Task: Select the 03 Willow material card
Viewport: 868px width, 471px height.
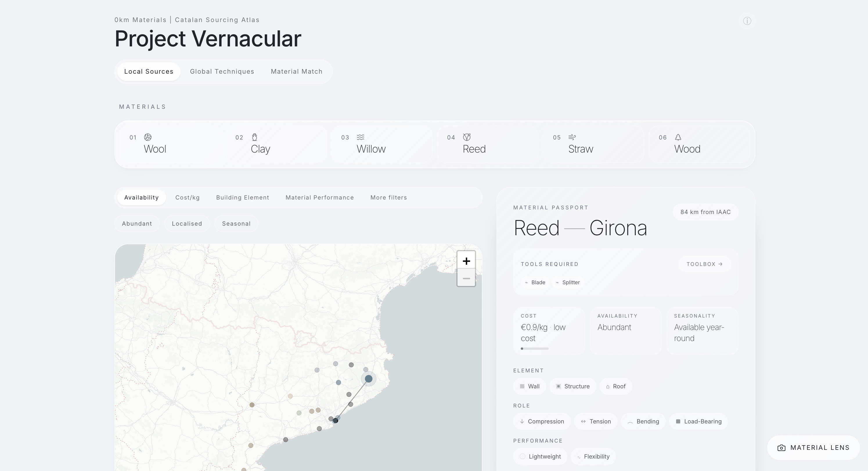Action: 382,144
